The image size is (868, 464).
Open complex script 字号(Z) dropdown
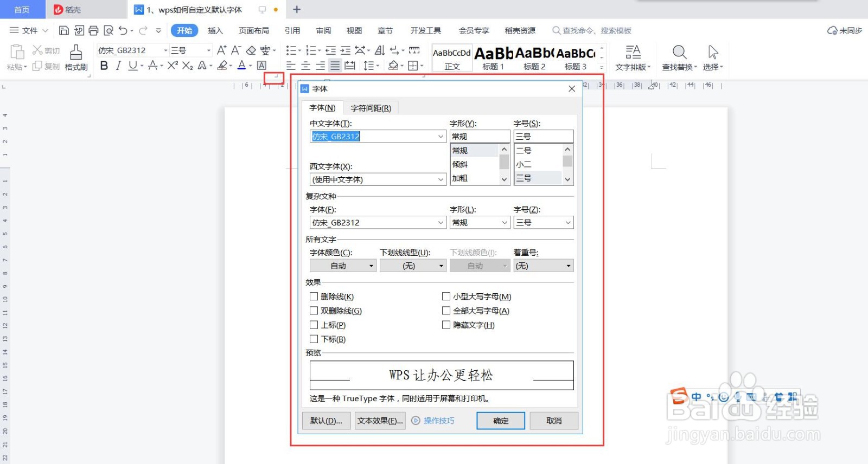coord(568,223)
